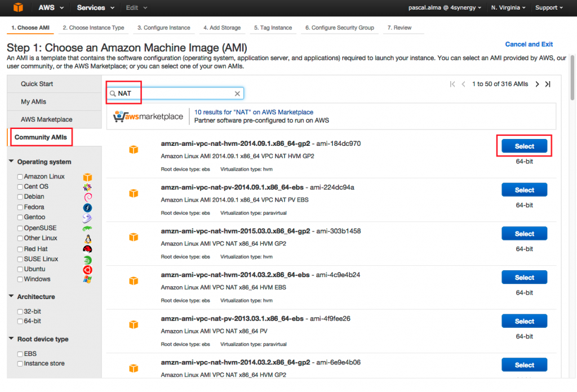
Task: Select the nat-pv-2014.09.1 AMI ami-224dc94a
Action: (524, 190)
